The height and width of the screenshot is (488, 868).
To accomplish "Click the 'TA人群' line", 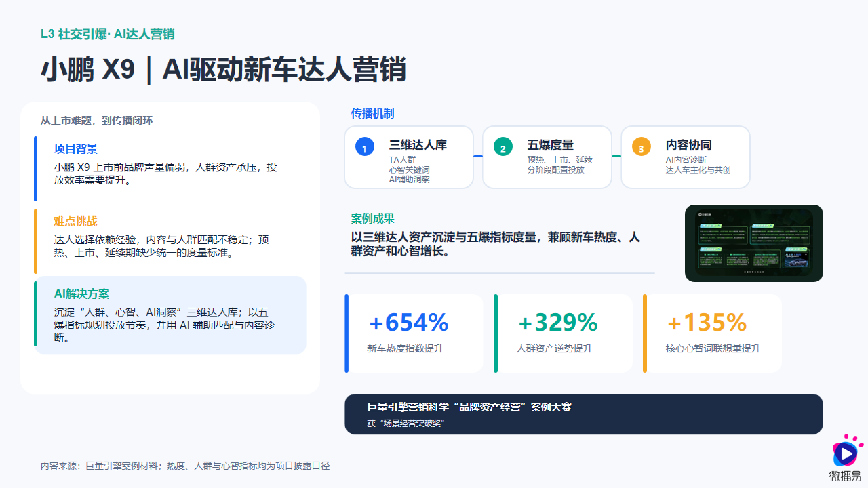I will point(402,160).
